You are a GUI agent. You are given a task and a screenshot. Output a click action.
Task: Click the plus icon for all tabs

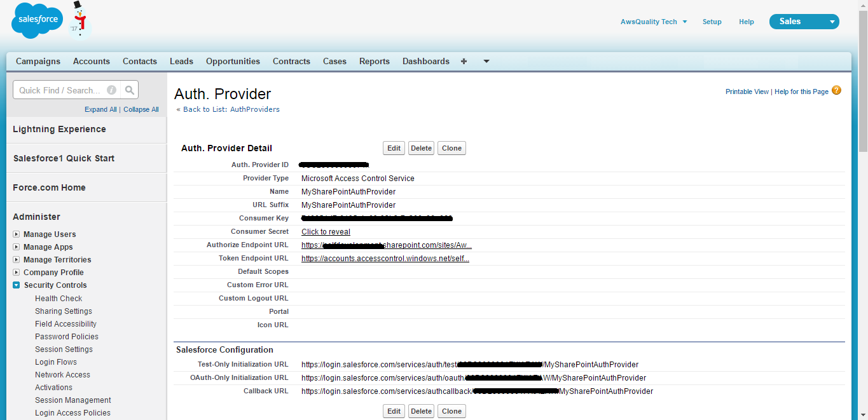tap(464, 62)
